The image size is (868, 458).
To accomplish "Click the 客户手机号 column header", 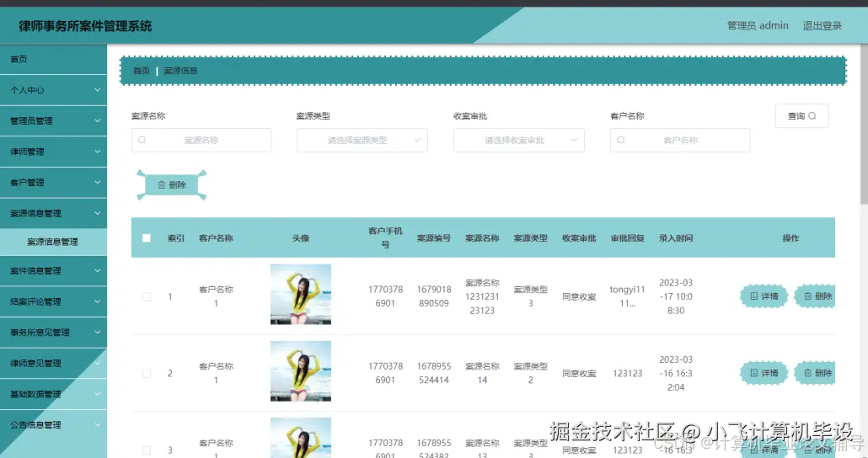I will click(385, 238).
